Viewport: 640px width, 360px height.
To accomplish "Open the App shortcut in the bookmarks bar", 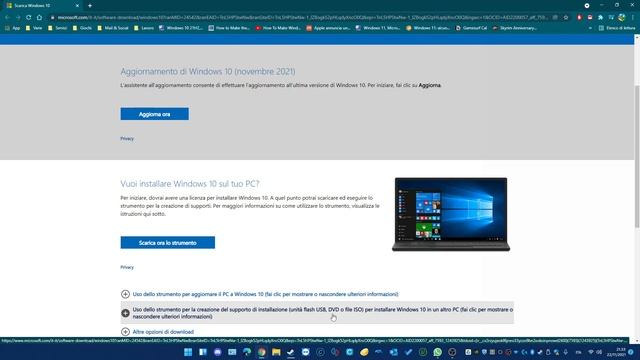I will pyautogui.click(x=12, y=28).
